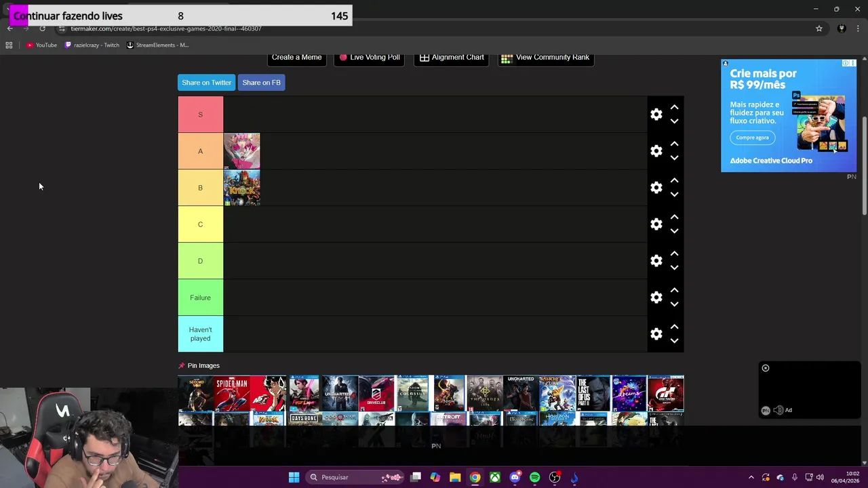
Task: Click Compre agora in the ad
Action: (x=753, y=138)
